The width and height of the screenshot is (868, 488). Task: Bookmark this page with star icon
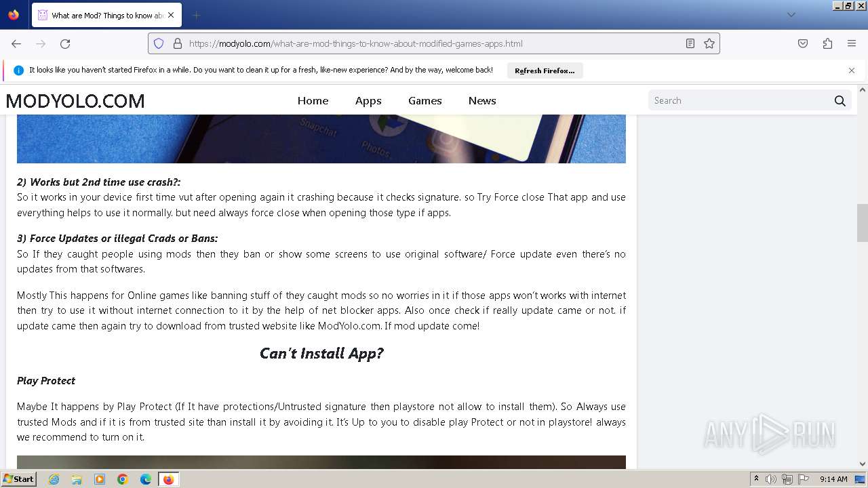(709, 43)
